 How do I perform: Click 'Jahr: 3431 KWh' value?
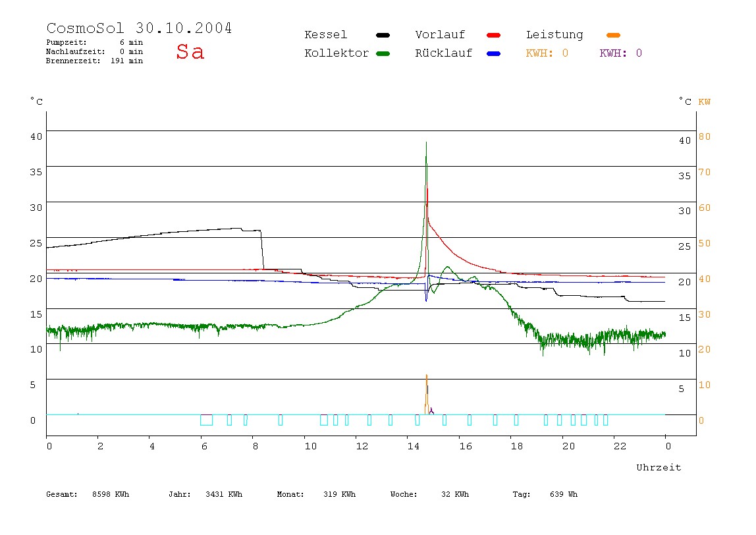205,494
